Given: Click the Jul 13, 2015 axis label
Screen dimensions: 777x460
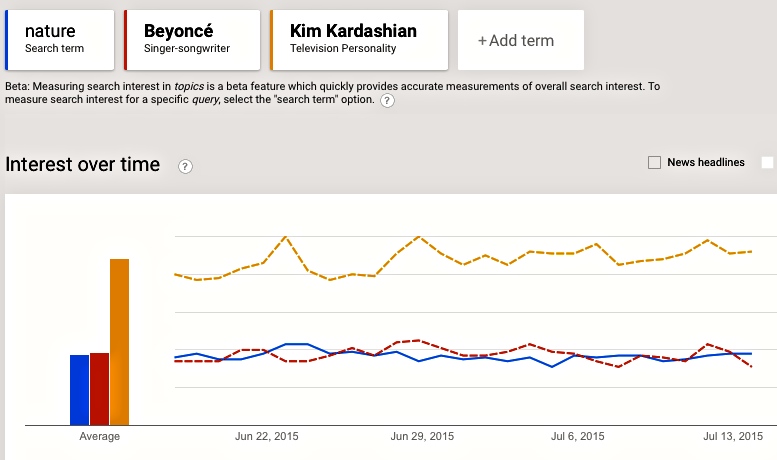Looking at the screenshot, I should pos(733,436).
